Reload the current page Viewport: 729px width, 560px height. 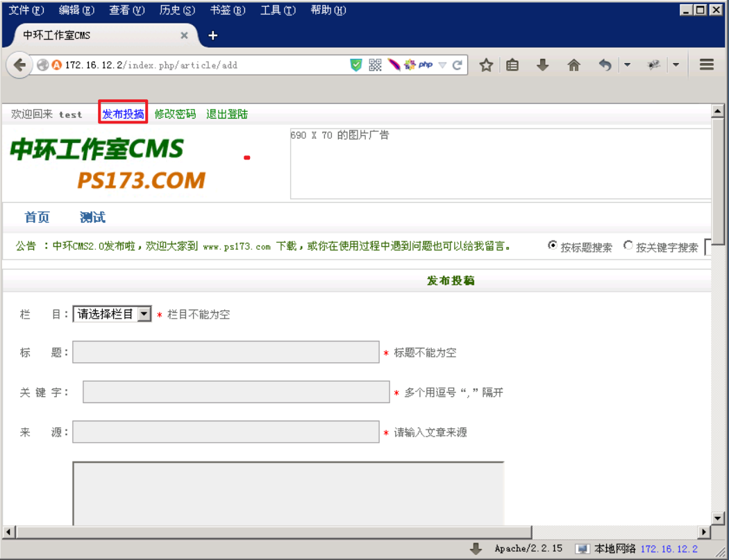click(x=457, y=65)
